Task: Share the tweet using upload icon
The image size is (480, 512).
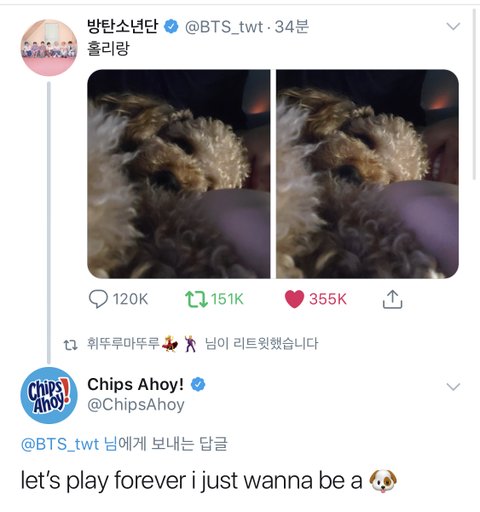Action: point(392,299)
